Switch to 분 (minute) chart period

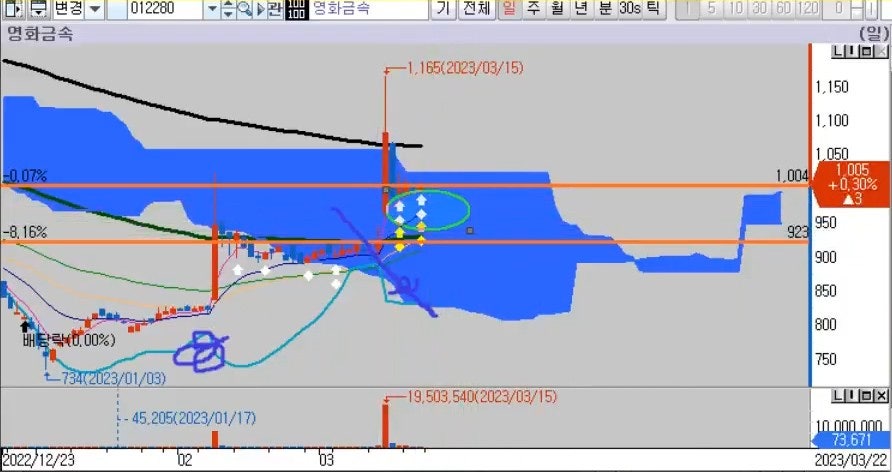pos(605,9)
